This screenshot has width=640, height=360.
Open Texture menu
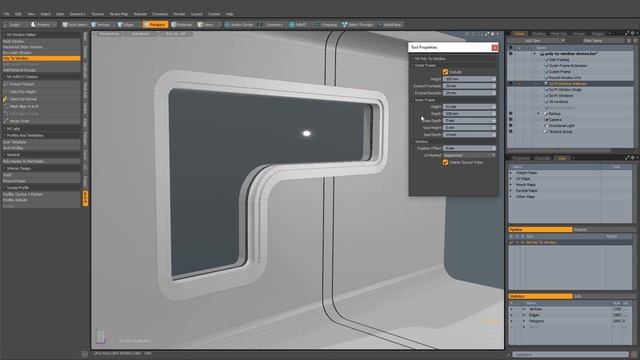[x=97, y=14]
